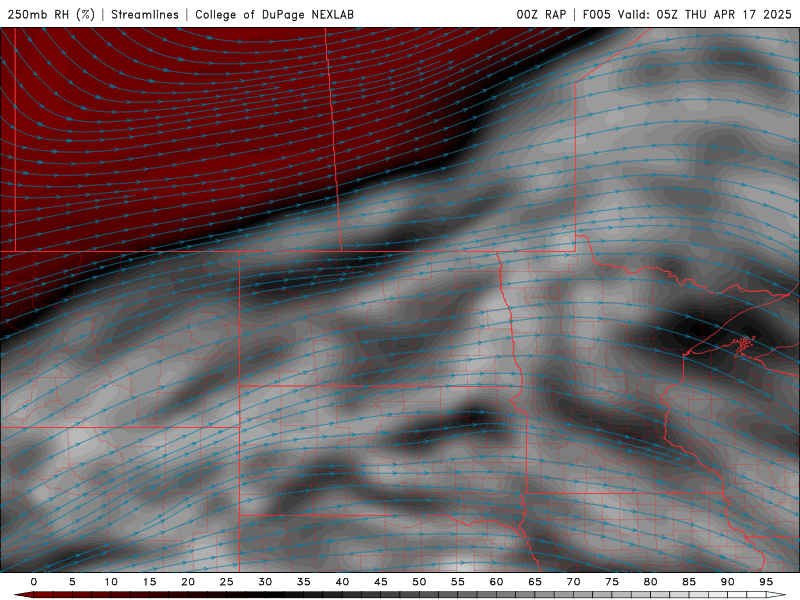Click the colorbar label "65"
This screenshot has height=600, width=800.
pyautogui.click(x=535, y=582)
